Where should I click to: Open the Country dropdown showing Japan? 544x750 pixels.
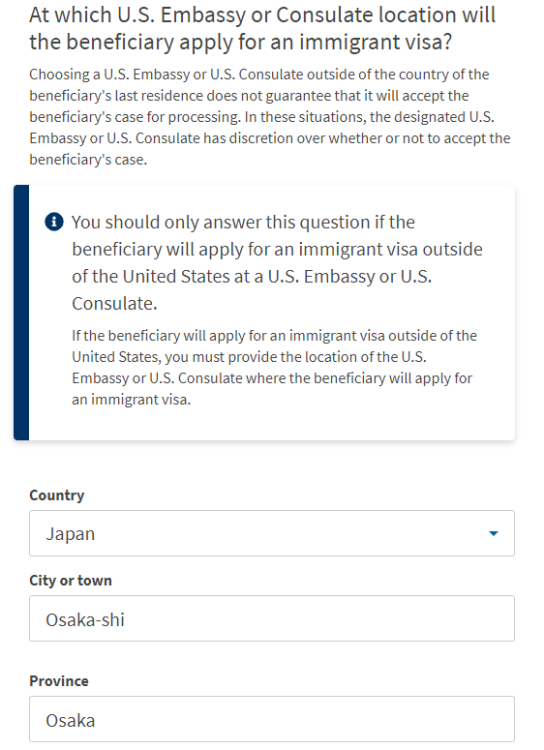272,533
